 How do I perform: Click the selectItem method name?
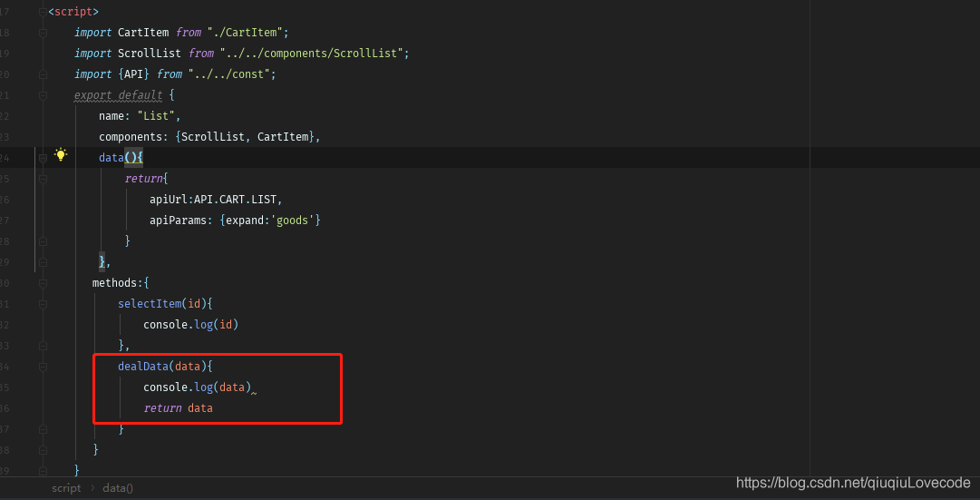pos(150,303)
